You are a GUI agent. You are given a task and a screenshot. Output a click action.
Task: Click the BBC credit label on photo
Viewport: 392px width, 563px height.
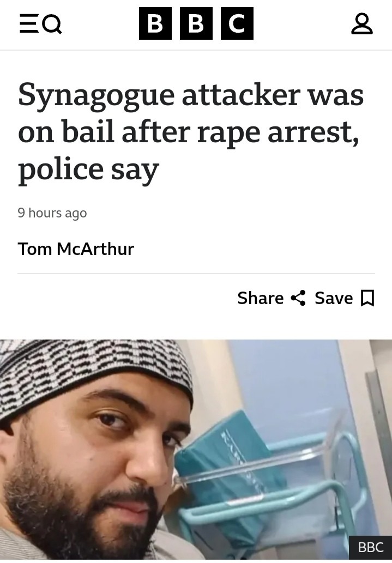(x=370, y=547)
